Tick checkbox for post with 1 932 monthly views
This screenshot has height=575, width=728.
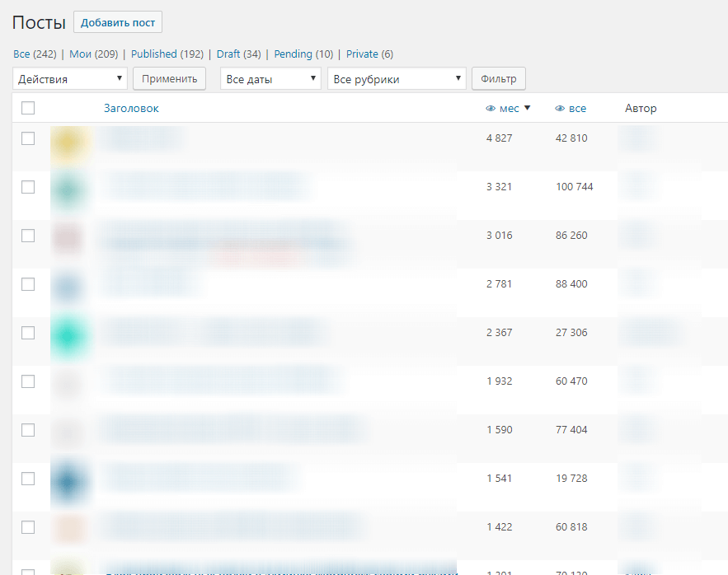pyautogui.click(x=28, y=381)
